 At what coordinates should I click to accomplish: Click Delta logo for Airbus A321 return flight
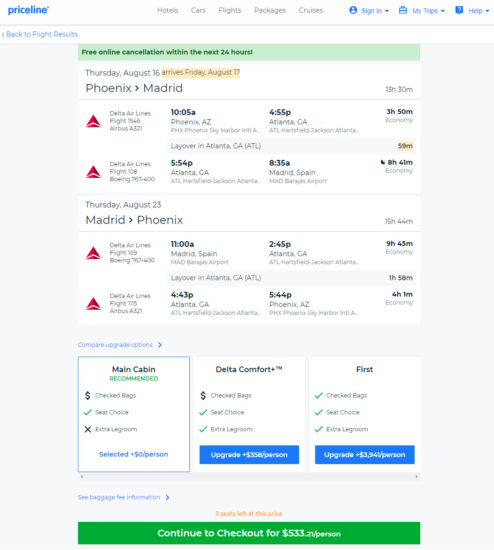(93, 304)
